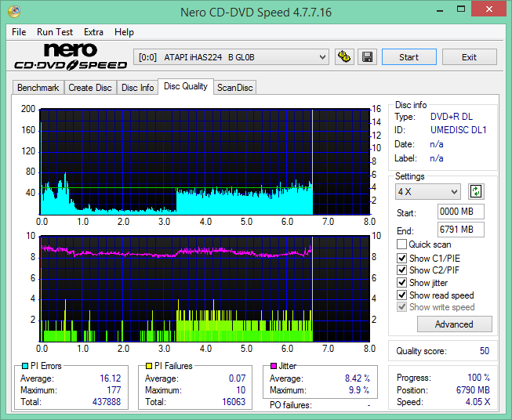
Task: Switch to the ScanDisc tab
Action: (234, 88)
